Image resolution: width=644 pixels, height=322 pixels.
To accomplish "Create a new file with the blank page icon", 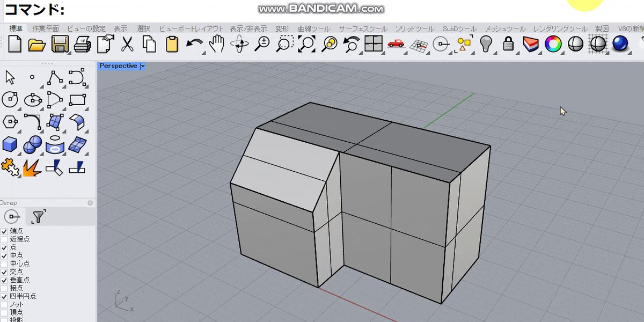I will pos(14,44).
